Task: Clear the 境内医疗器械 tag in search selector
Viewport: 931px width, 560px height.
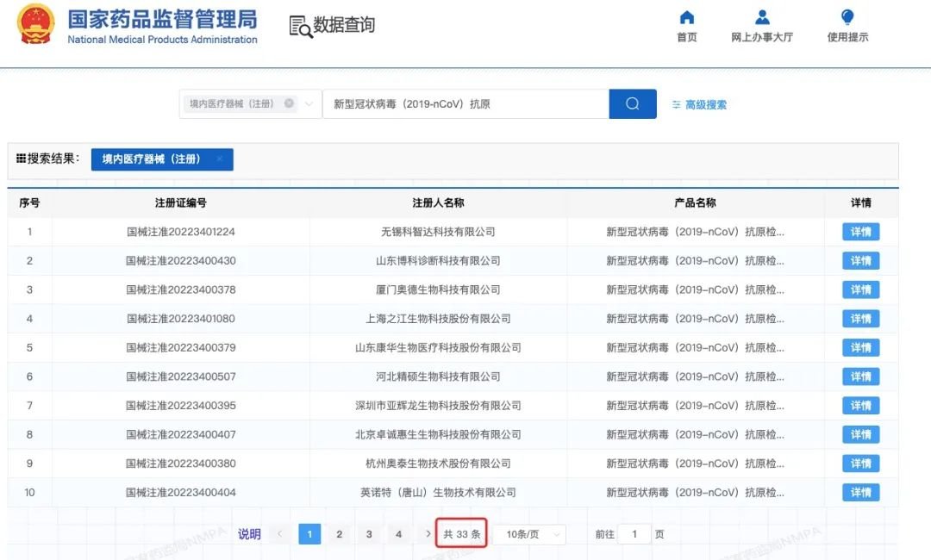Action: pos(289,103)
